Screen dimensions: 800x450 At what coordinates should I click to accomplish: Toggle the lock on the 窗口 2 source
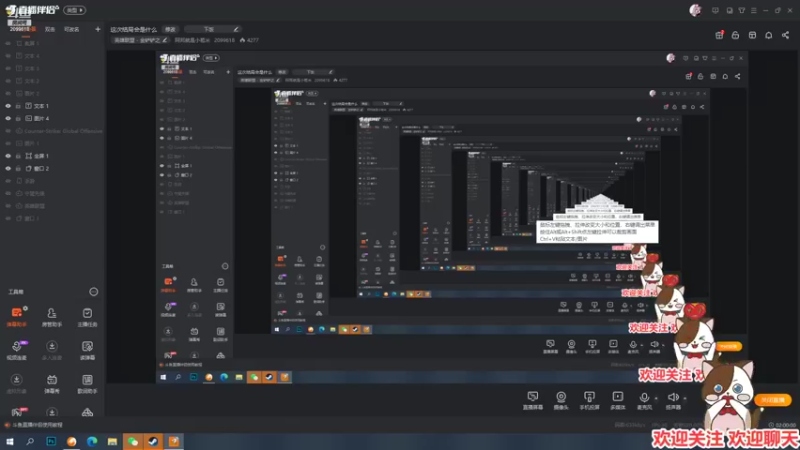(18, 168)
